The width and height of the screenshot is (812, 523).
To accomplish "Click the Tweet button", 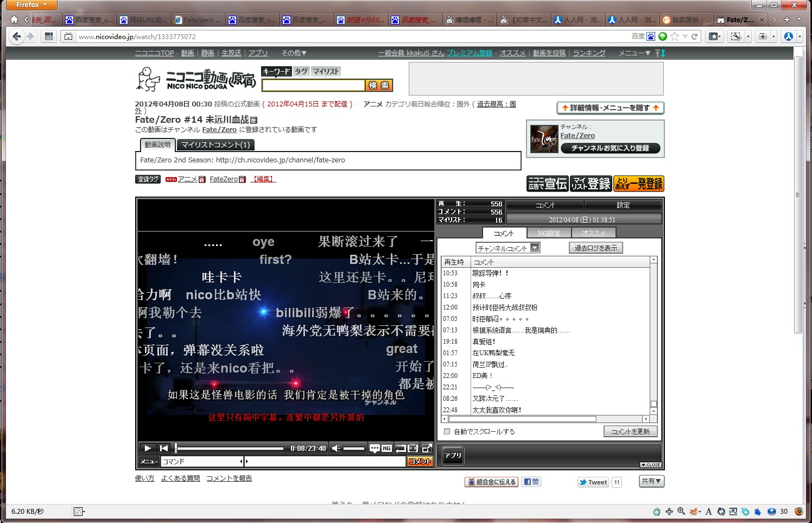I will [593, 482].
